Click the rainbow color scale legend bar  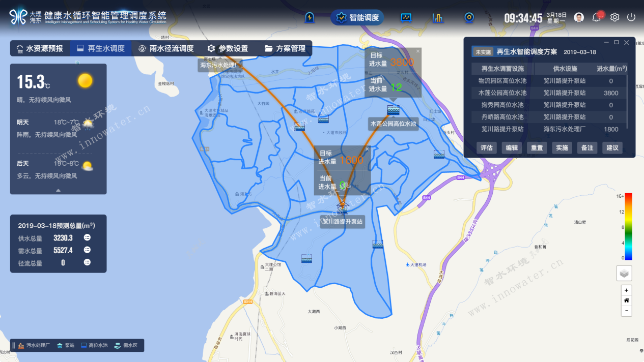pyautogui.click(x=628, y=226)
